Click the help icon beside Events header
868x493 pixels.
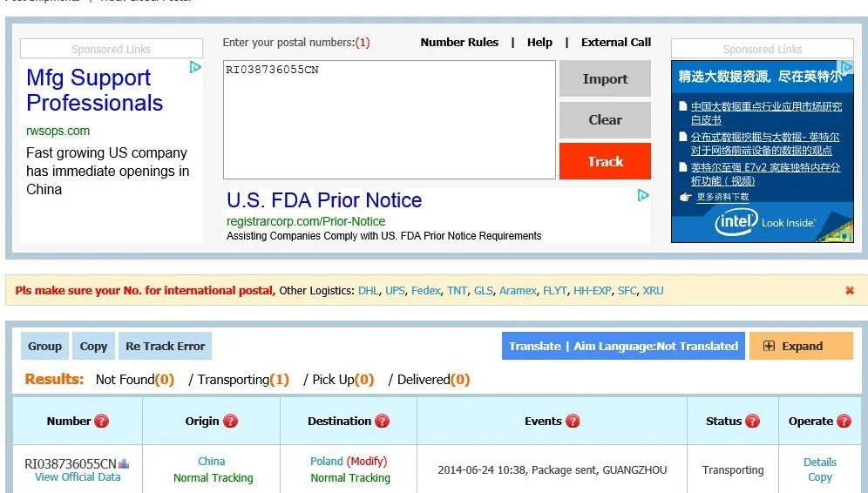(x=573, y=422)
